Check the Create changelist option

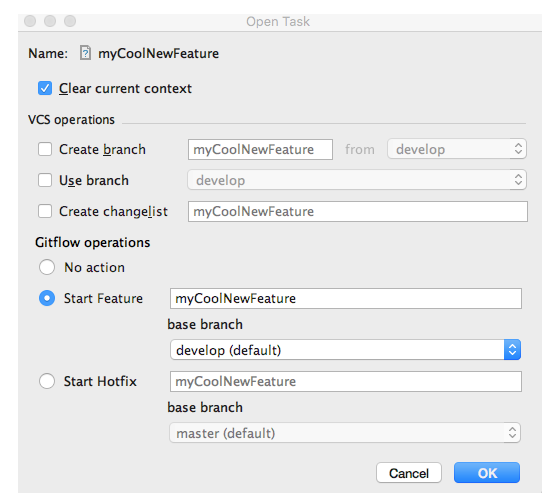[x=45, y=211]
